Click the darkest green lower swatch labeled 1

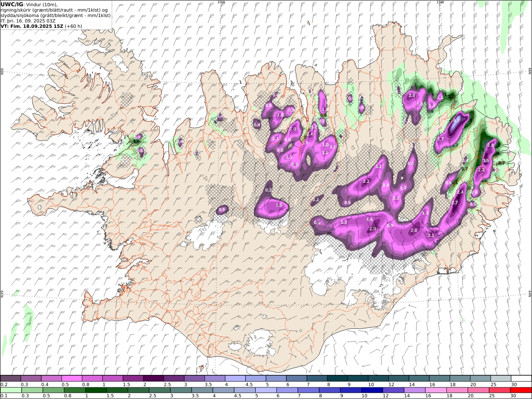(x=96, y=390)
